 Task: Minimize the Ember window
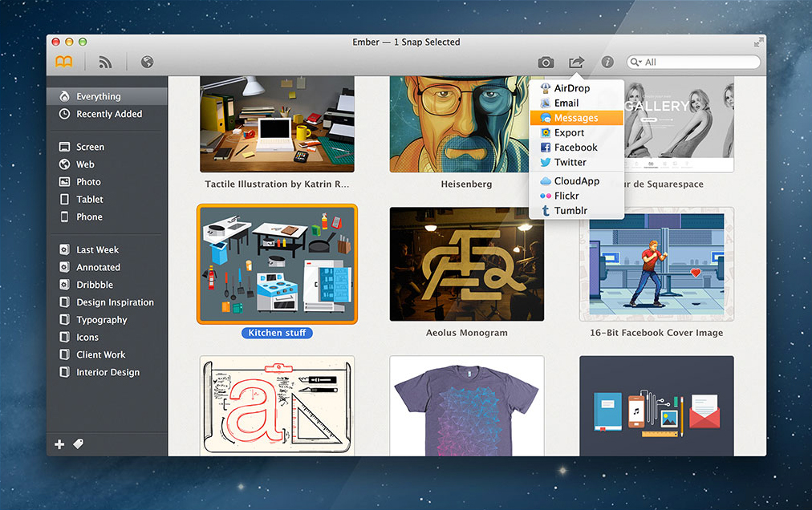click(69, 42)
